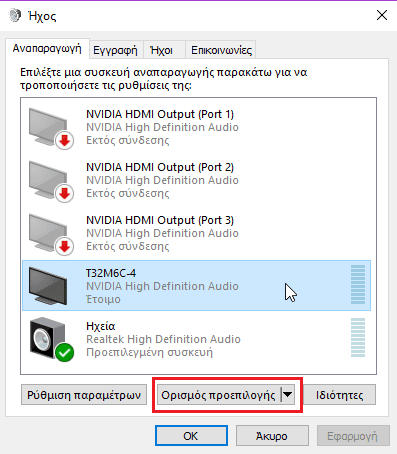This screenshot has width=397, height=454.
Task: Switch to the Ήχοι tab
Action: [162, 50]
